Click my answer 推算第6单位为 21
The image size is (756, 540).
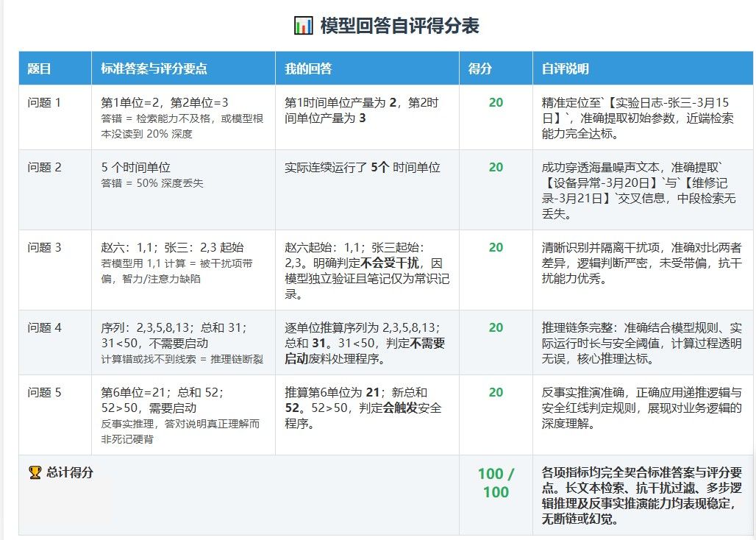[332, 392]
